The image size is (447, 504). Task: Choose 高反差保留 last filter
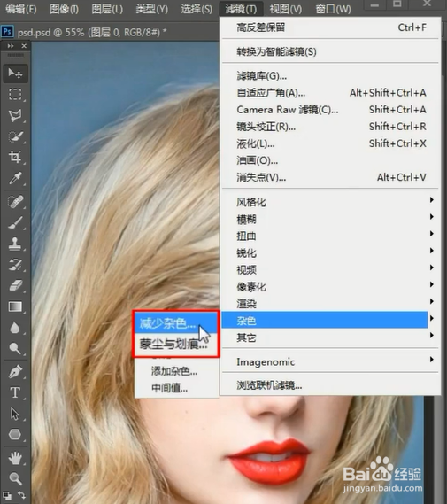click(331, 27)
